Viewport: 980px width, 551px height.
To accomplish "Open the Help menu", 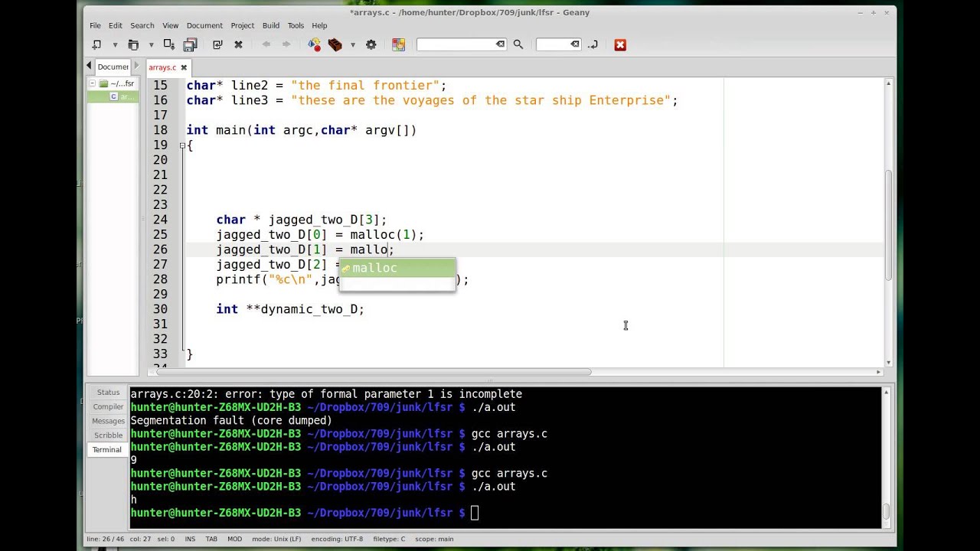I will pyautogui.click(x=319, y=25).
